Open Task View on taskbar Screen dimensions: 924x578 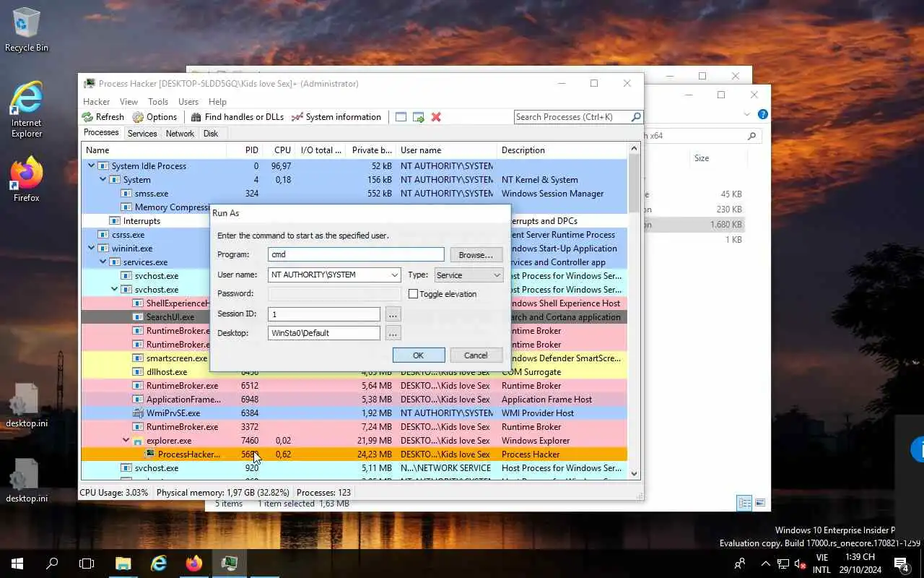[x=87, y=564]
